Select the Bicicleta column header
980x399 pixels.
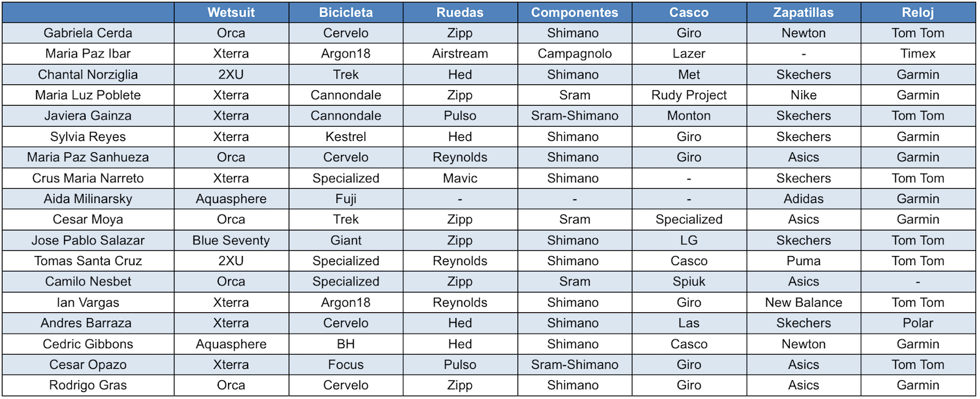pos(346,12)
